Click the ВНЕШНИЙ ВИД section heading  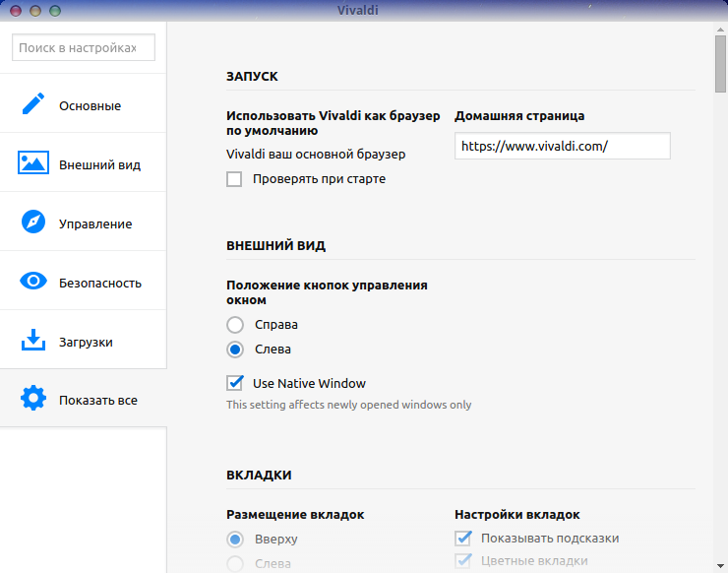[275, 245]
